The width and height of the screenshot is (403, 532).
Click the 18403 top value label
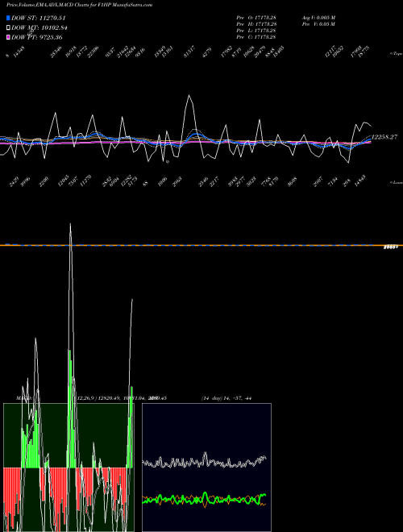tap(279, 52)
